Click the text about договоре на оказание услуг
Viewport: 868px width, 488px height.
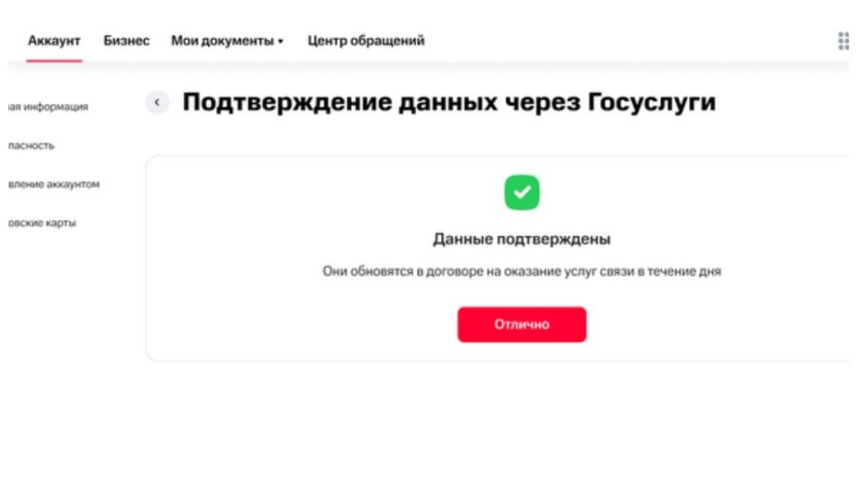click(x=522, y=272)
